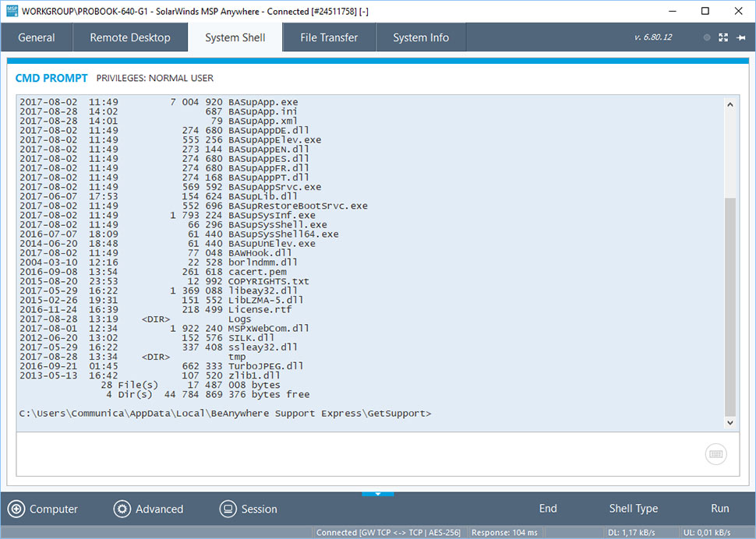This screenshot has height=539, width=756.
Task: Click the 4 Dir(s) bytes free line
Action: (x=208, y=394)
